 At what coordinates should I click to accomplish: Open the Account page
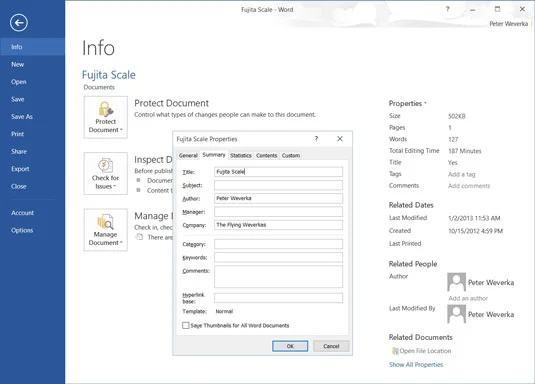click(x=32, y=213)
